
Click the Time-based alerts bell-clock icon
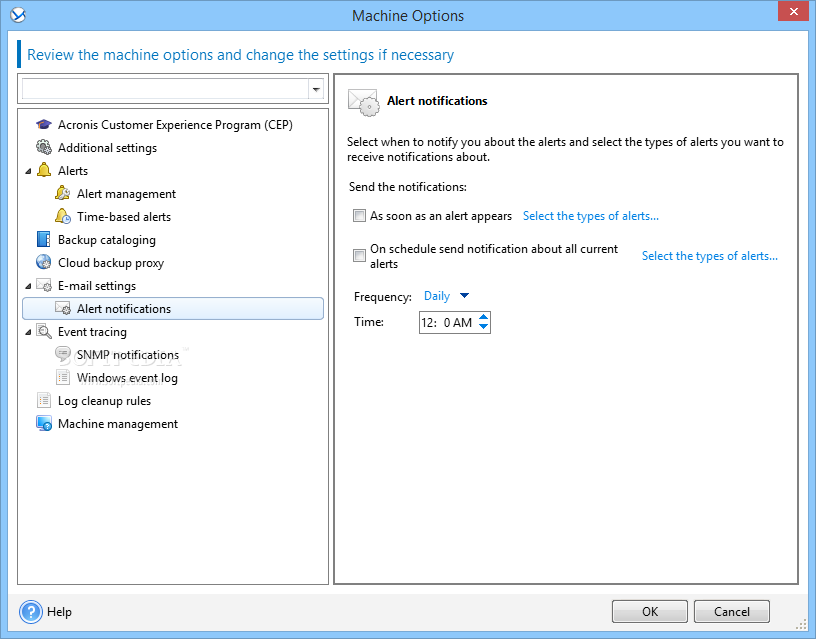click(62, 216)
